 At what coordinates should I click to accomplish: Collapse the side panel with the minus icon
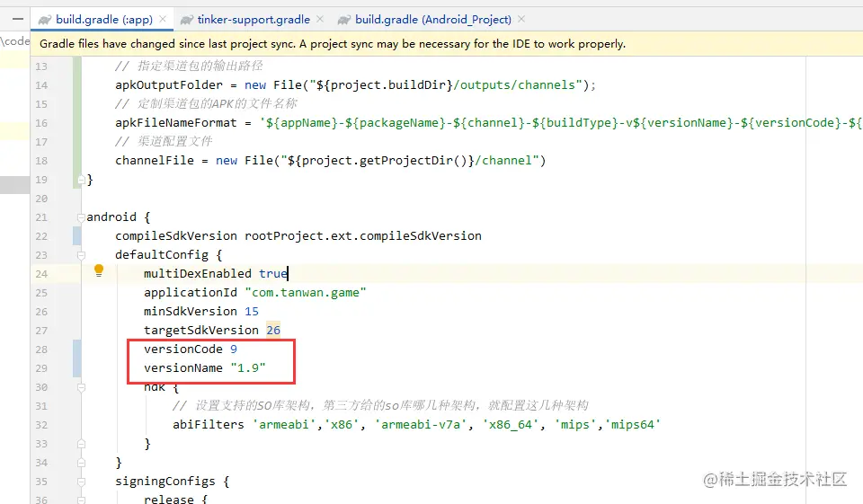click(18, 19)
